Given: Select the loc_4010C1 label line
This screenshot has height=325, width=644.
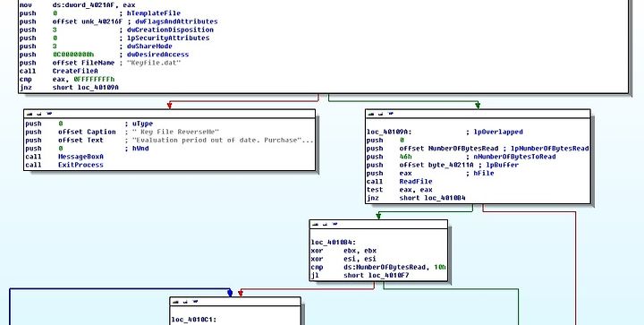Looking at the screenshot, I should click(193, 320).
